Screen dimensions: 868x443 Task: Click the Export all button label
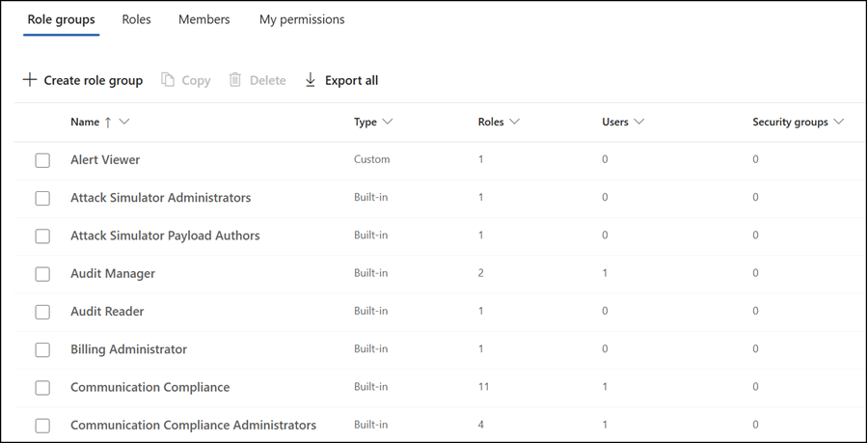coord(351,80)
